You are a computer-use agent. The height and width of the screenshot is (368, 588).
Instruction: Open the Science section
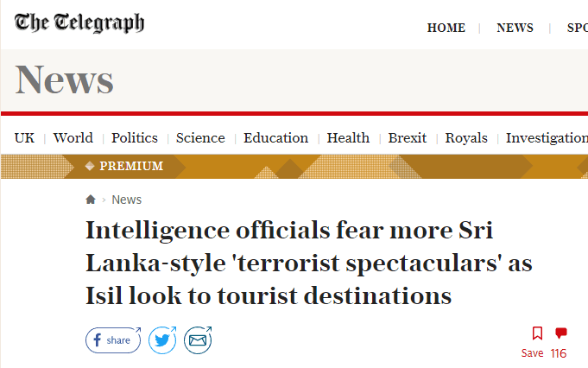(x=200, y=138)
